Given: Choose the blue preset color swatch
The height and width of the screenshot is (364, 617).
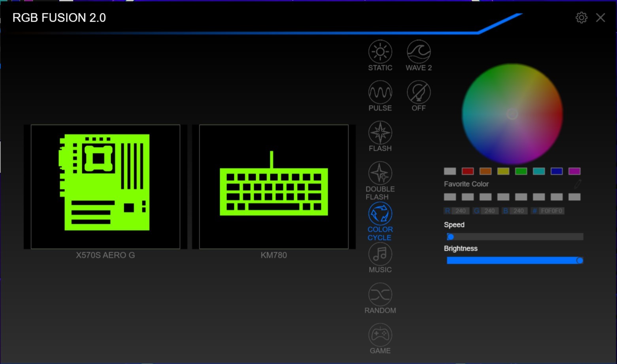Looking at the screenshot, I should pyautogui.click(x=557, y=171).
